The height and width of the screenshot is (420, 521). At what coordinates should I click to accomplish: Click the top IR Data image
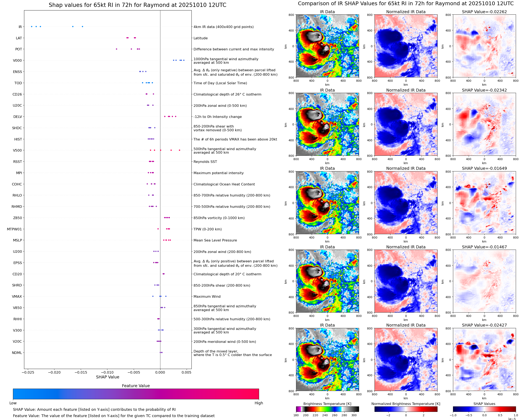point(327,46)
